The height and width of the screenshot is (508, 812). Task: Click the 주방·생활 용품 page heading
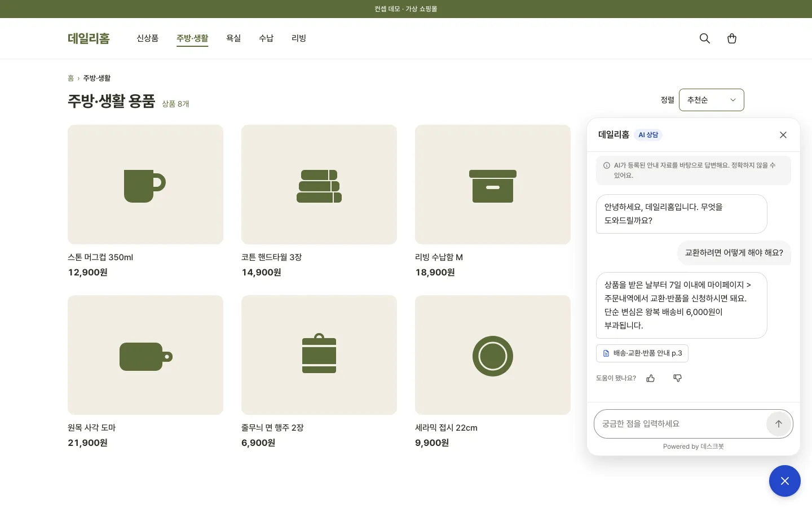111,101
